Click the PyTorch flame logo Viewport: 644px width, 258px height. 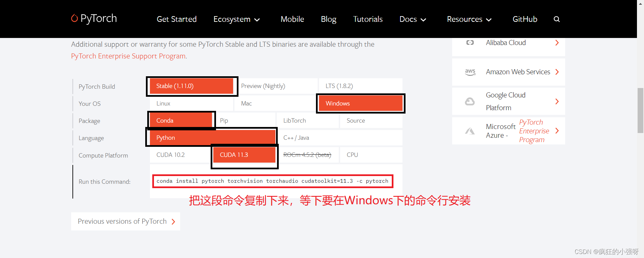[x=74, y=18]
